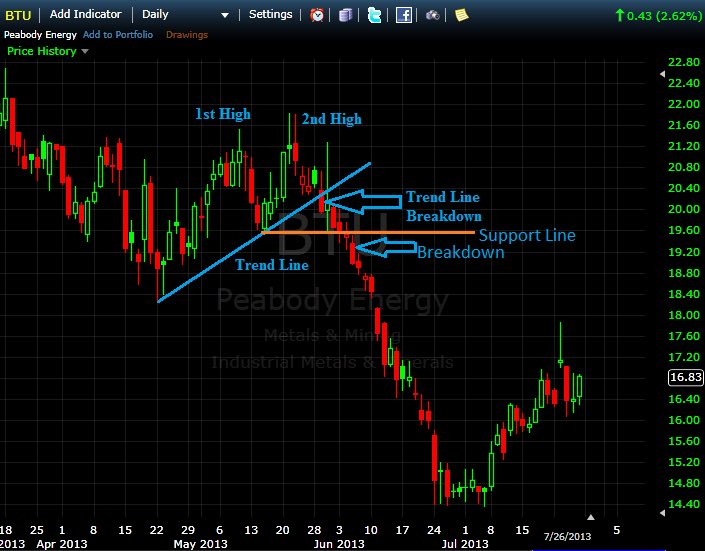705x551 pixels.
Task: Click the 14.40 price axis label
Action: 684,504
